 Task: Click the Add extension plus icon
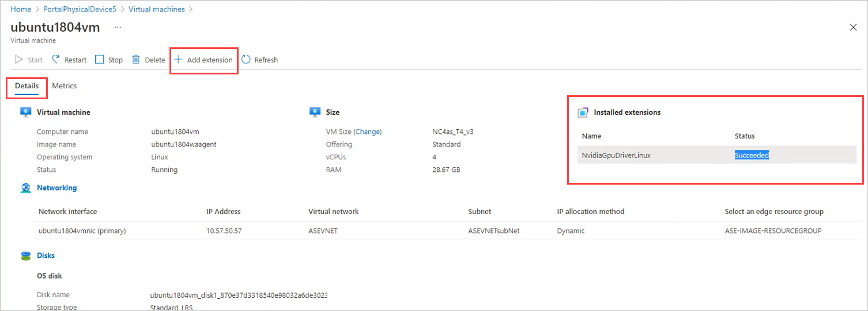point(178,59)
